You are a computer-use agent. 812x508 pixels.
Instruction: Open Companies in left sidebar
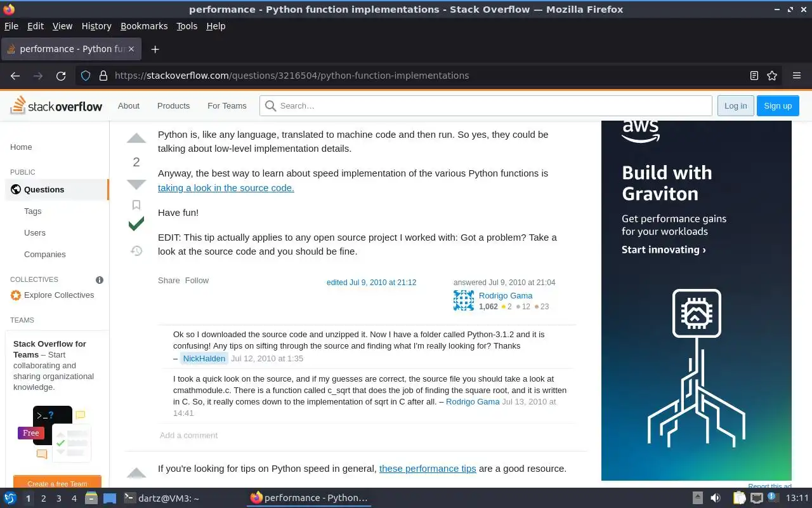45,255
